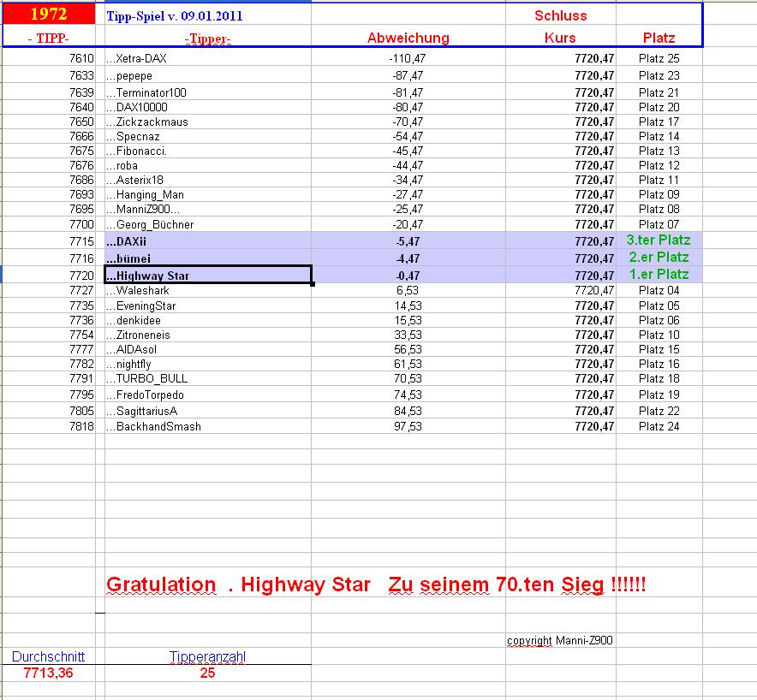This screenshot has height=700, width=757.
Task: Select the highlighted cell ...bümei
Action: coord(208,258)
